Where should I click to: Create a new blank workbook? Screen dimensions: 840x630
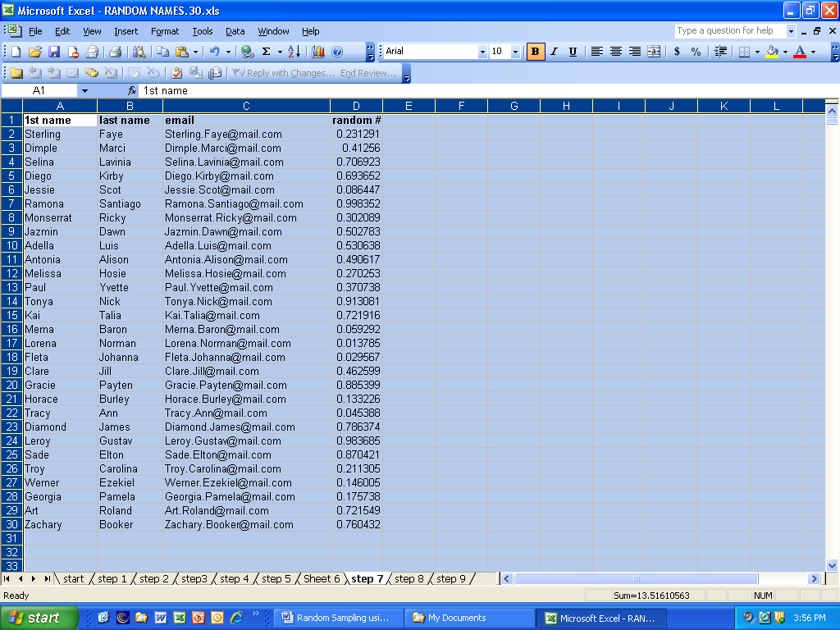(x=16, y=52)
